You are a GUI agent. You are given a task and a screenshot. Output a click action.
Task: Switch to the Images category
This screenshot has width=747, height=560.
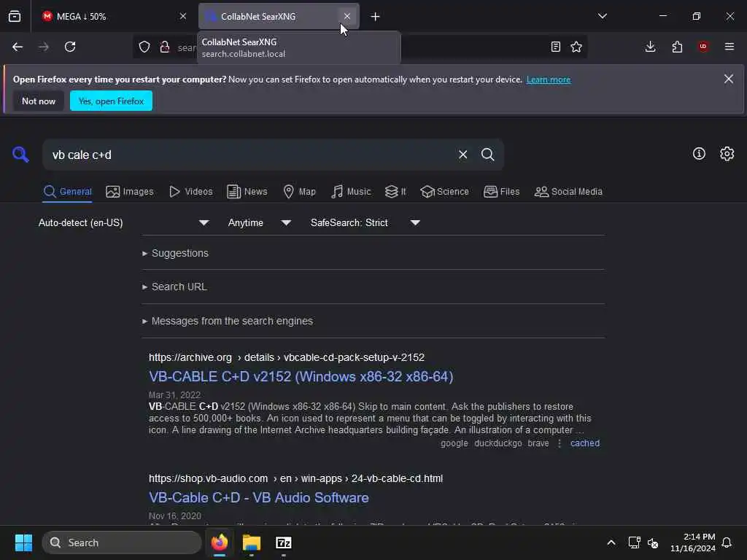coord(130,192)
